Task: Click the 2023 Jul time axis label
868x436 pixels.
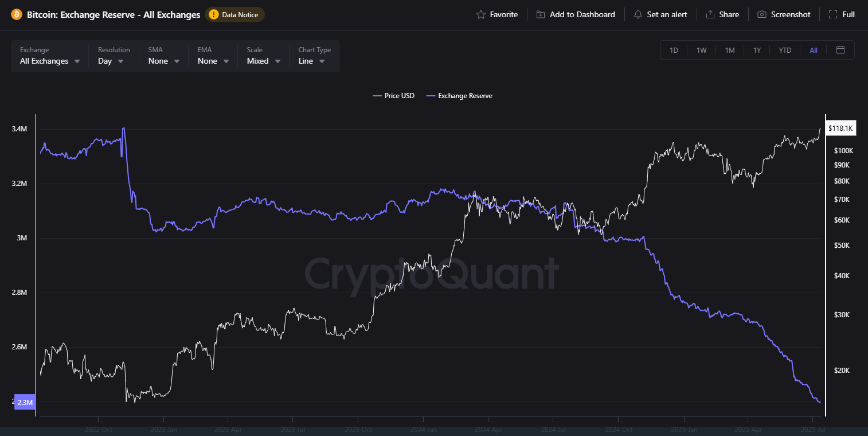Action: 294,429
